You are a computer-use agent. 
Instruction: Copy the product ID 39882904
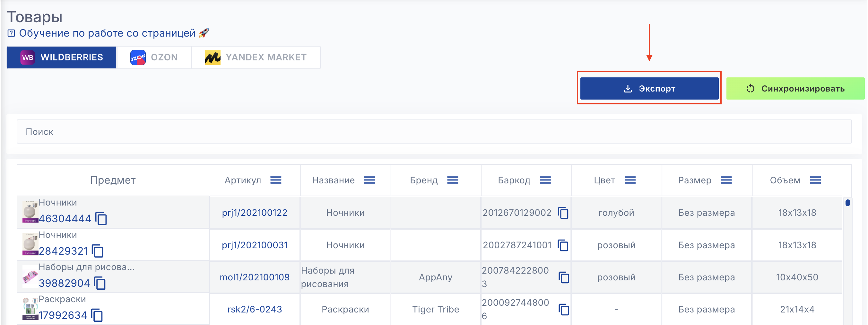click(x=100, y=283)
